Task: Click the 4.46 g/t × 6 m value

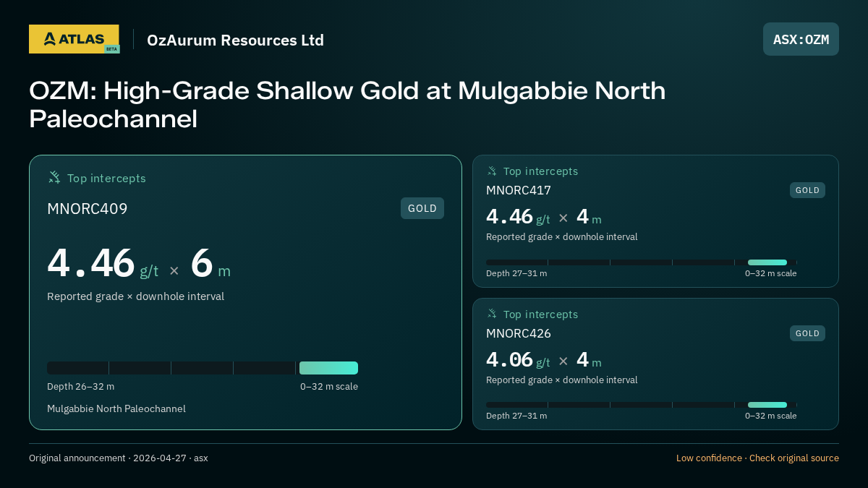Action: pyautogui.click(x=139, y=264)
